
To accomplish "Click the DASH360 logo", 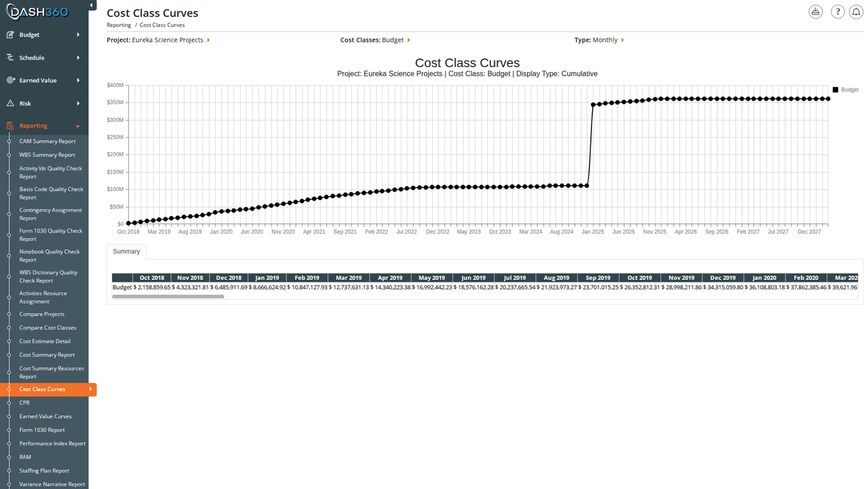I will [x=37, y=12].
